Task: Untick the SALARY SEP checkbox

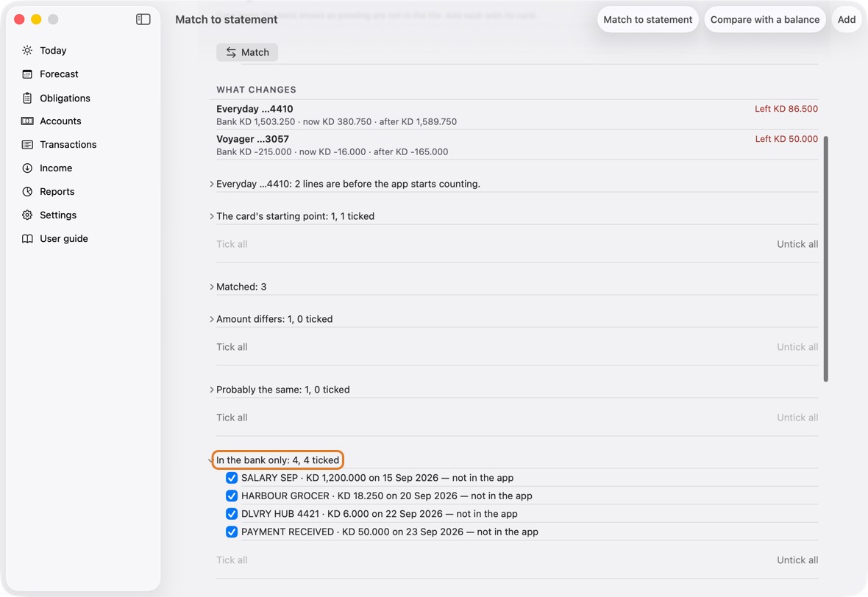Action: coord(232,478)
